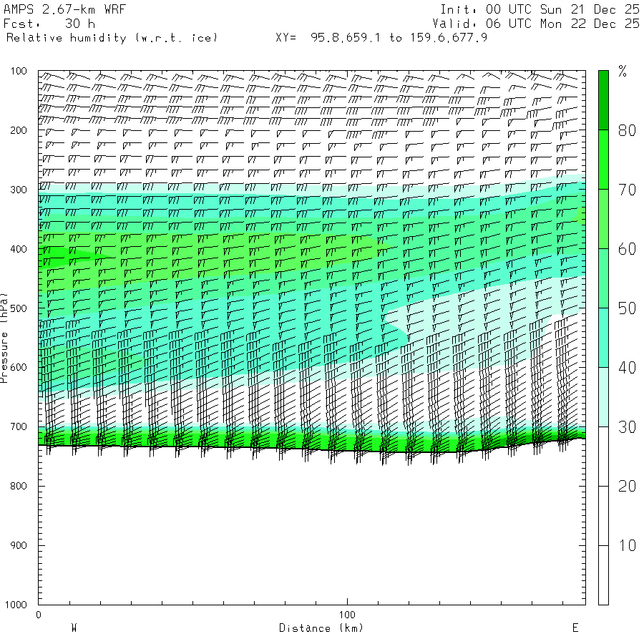This screenshot has width=644, height=644.
Task: Click the darkest green colorbar segment above 80
Action: click(x=603, y=100)
